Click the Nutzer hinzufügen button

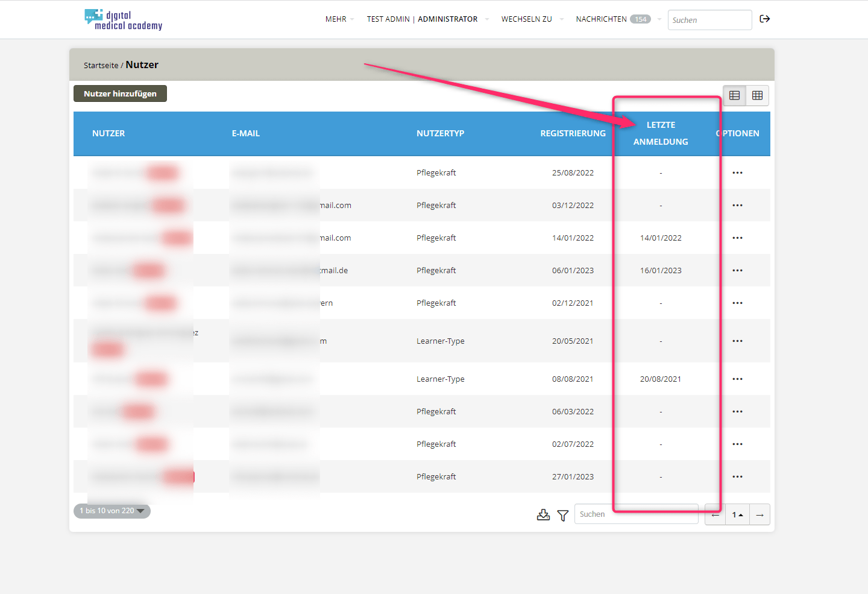[x=120, y=93]
